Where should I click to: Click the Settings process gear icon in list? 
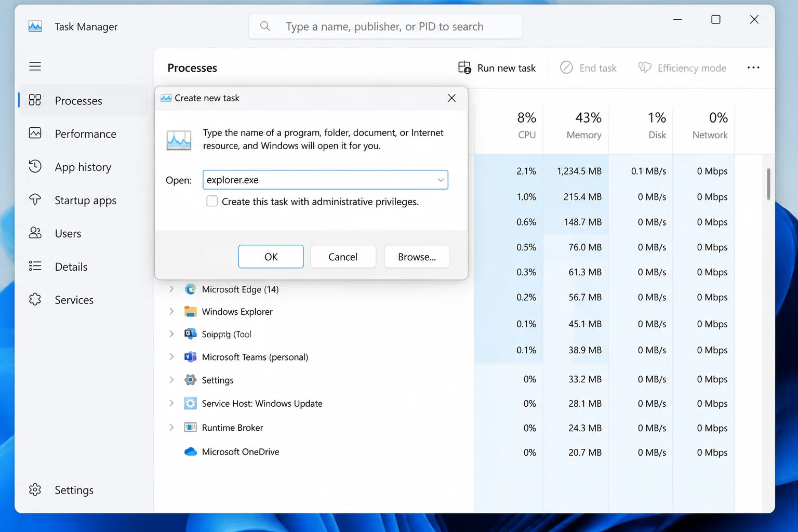[190, 380]
